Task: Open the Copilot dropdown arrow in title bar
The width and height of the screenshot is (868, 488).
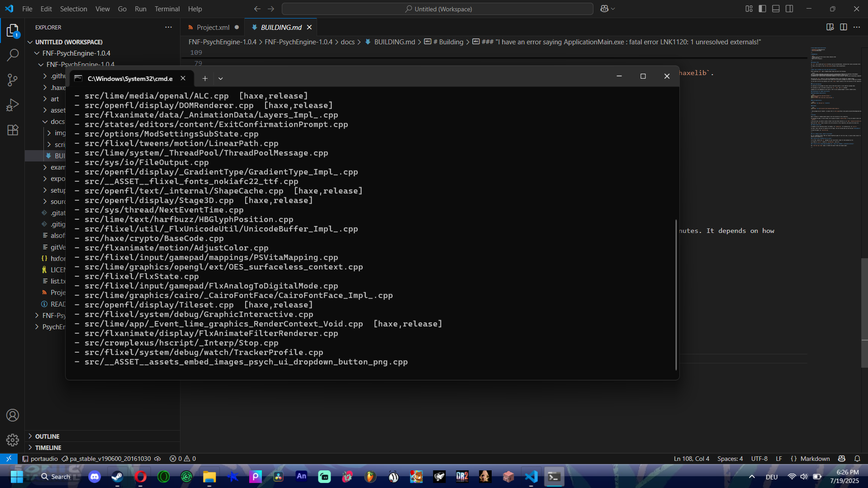Action: tap(613, 9)
